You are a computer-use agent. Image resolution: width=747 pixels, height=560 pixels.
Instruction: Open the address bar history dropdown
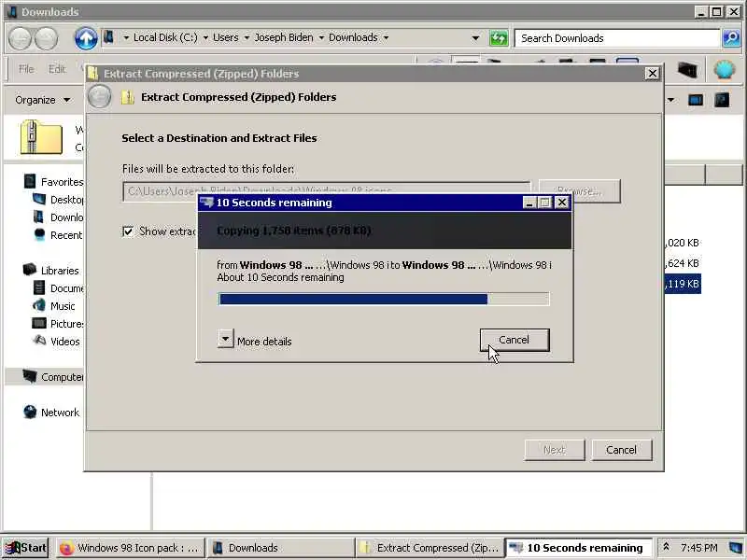pos(475,38)
